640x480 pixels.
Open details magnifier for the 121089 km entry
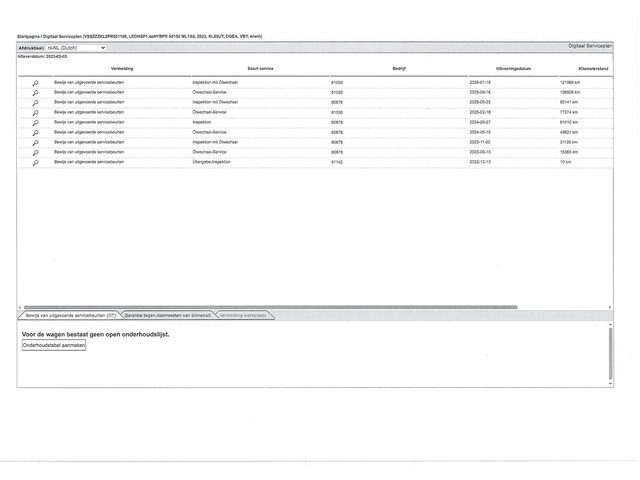[x=36, y=82]
